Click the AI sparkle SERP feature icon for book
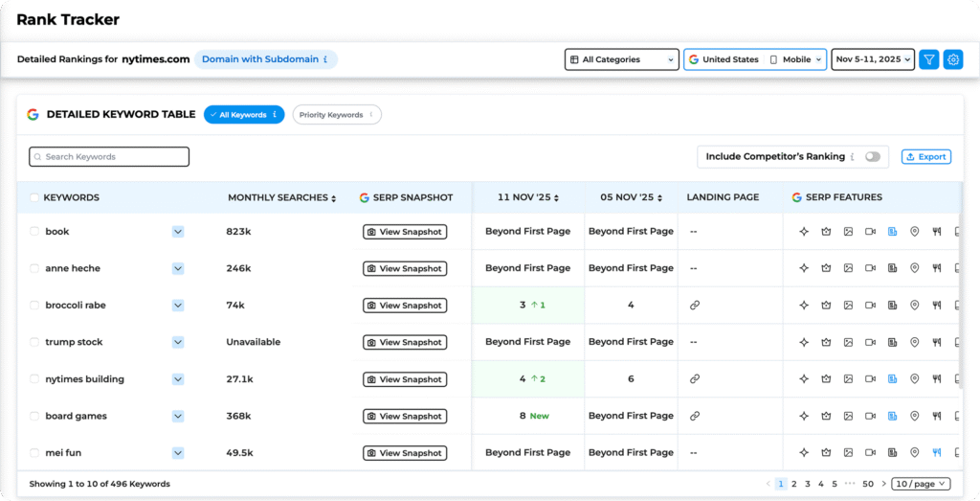 click(x=804, y=232)
